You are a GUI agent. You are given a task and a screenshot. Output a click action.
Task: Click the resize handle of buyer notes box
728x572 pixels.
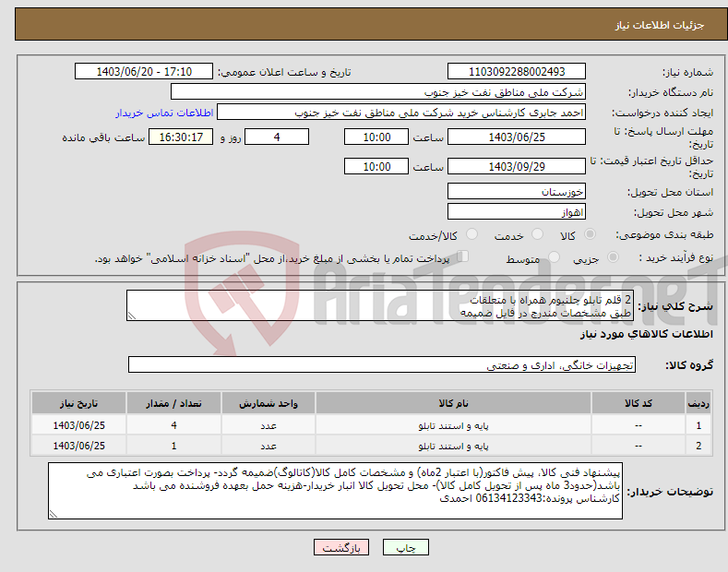point(54,514)
